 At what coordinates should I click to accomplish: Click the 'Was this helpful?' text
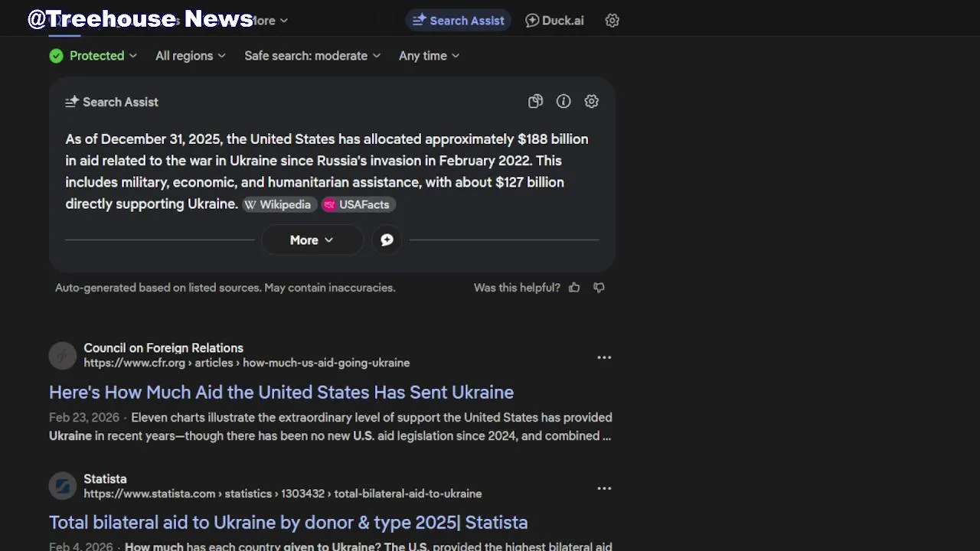pos(517,288)
